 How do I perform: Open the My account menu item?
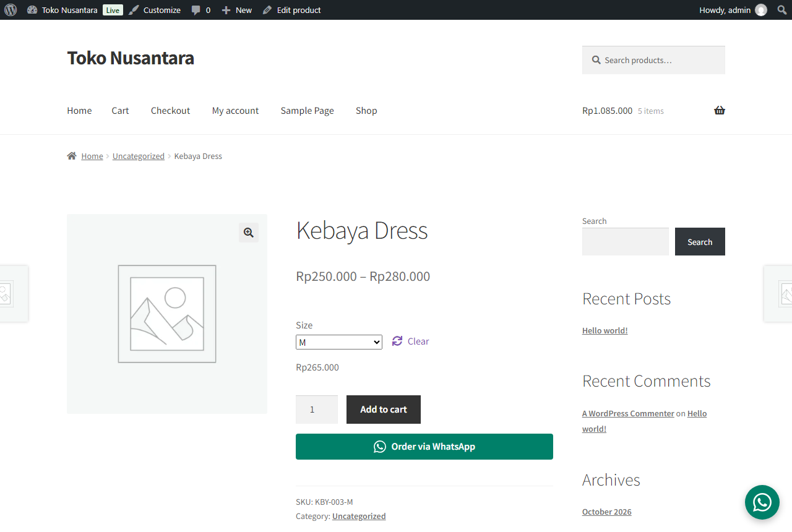coord(235,111)
